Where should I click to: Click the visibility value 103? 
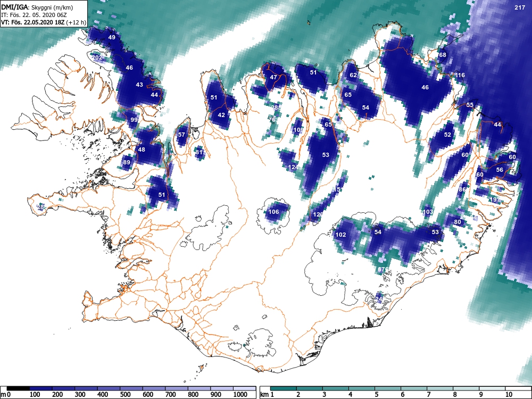pyautogui.click(x=428, y=212)
